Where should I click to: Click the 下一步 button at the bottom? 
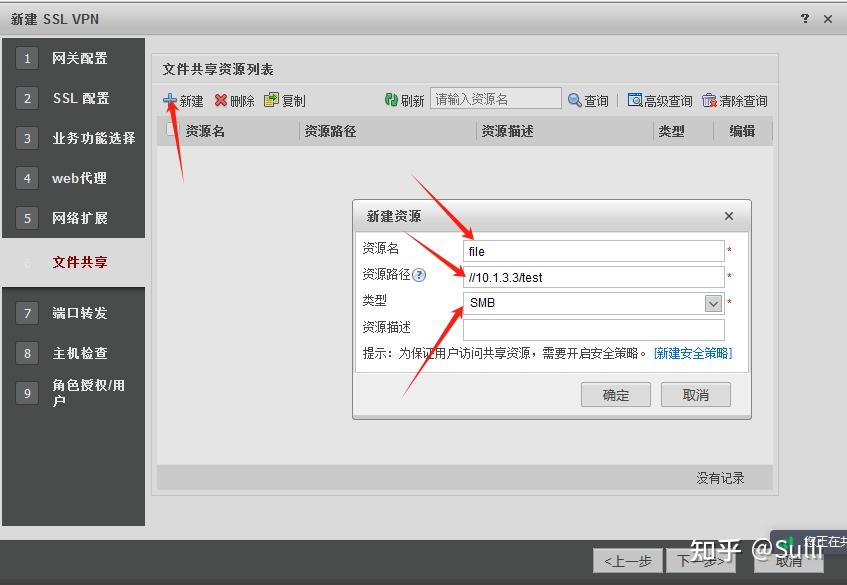coord(700,561)
